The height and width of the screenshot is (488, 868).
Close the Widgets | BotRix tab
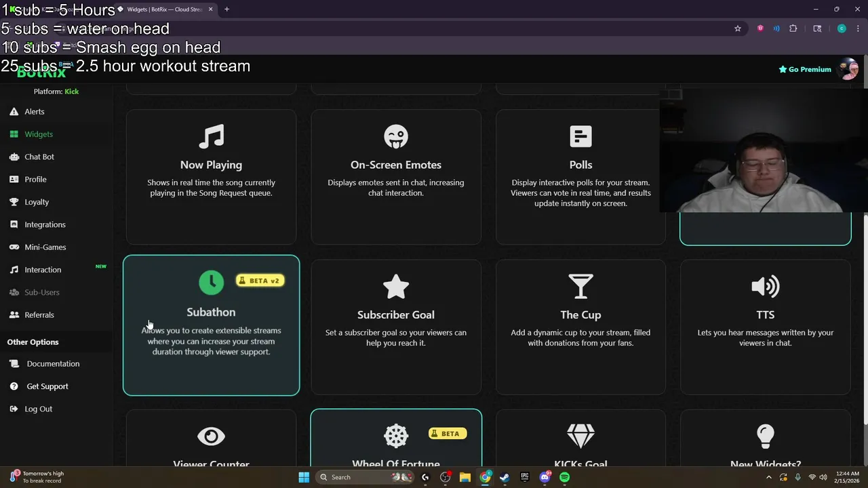[x=210, y=9]
